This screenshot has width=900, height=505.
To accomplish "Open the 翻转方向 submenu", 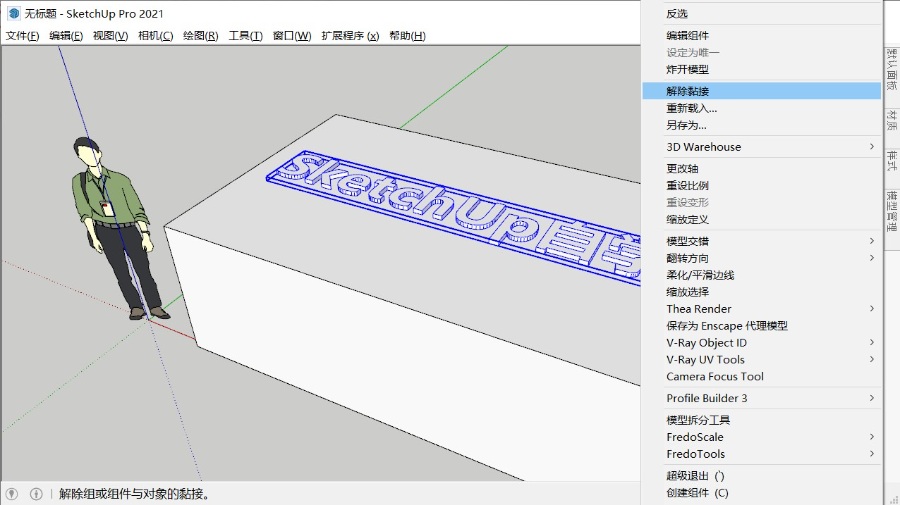I will coord(762,258).
